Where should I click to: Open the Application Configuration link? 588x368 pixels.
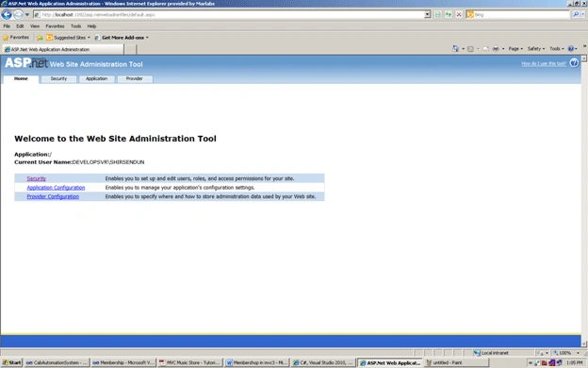pos(56,188)
